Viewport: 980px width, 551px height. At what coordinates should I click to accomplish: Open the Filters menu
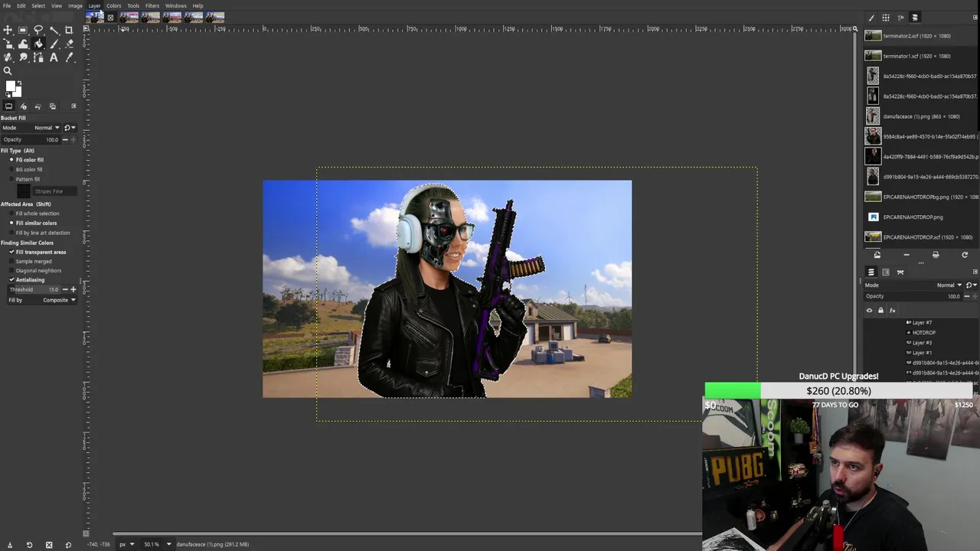(152, 5)
